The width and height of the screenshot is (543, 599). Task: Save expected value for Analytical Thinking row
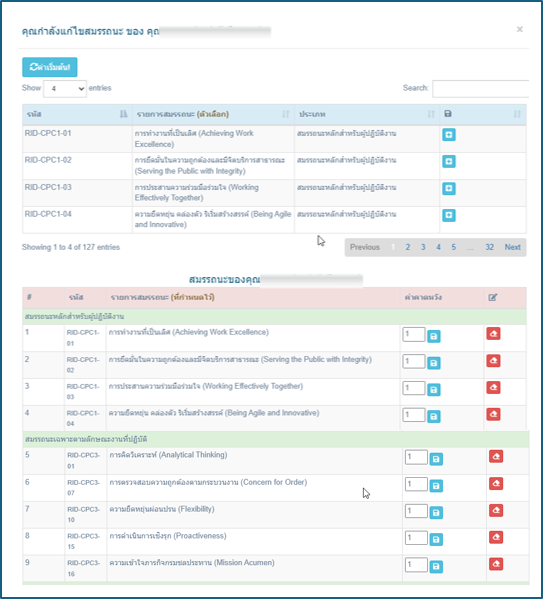436,459
